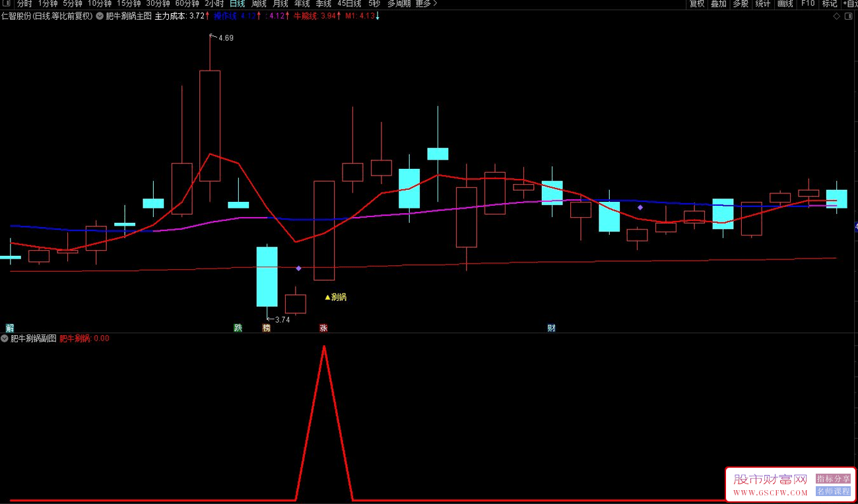The width and height of the screenshot is (858, 504).
Task: Switch to 月线 monthly chart
Action: coord(280,3)
